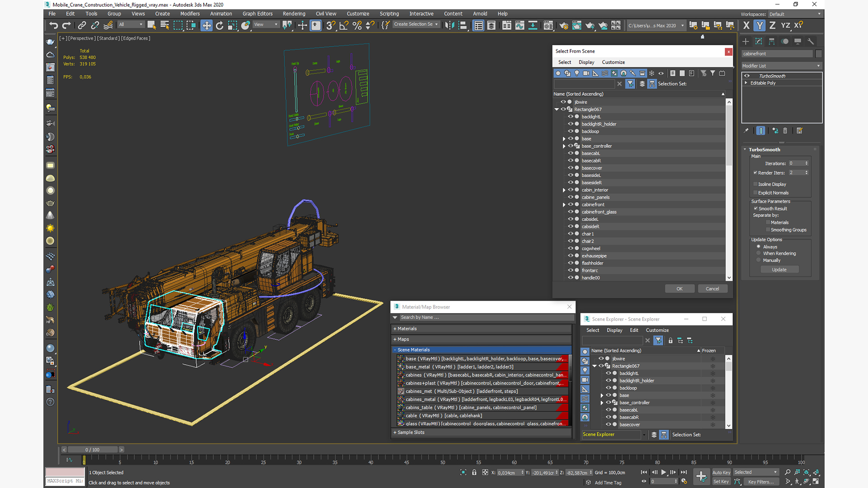
Task: Click the Set Keys large plus button
Action: 701,476
